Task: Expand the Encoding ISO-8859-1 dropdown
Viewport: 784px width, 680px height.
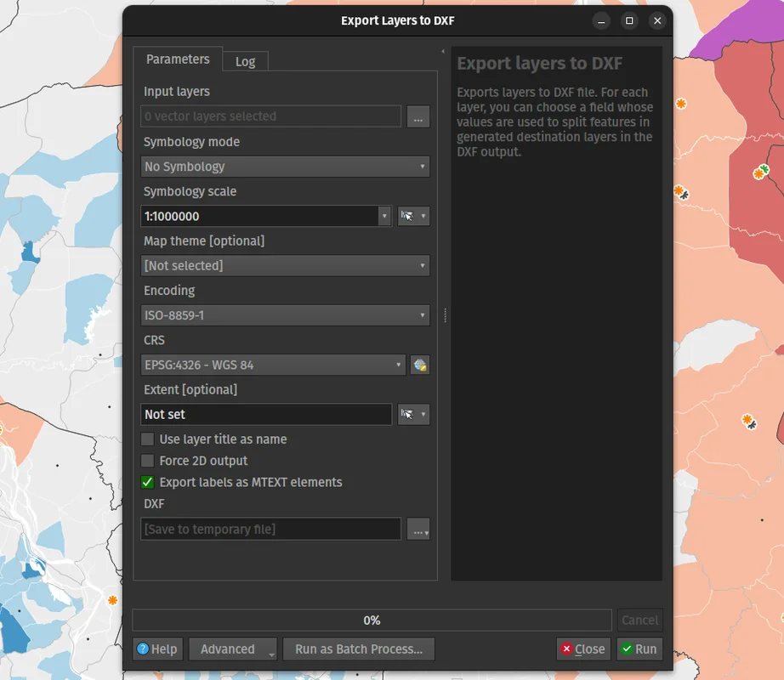Action: [x=285, y=315]
